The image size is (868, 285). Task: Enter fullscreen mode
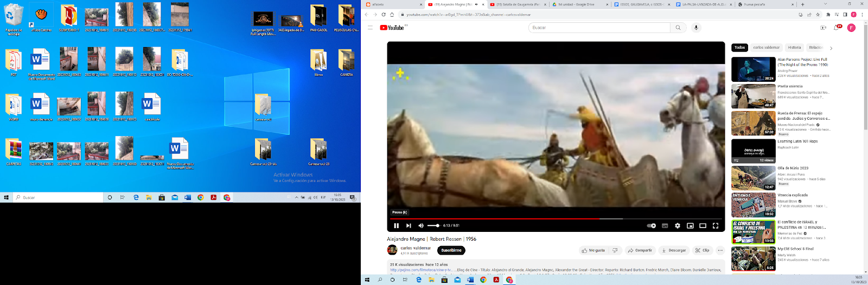[x=715, y=225]
